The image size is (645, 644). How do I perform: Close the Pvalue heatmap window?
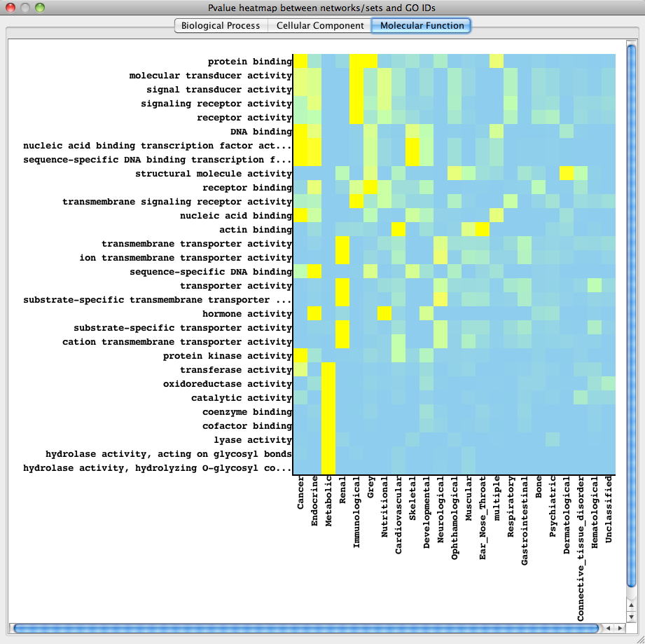click(12, 8)
